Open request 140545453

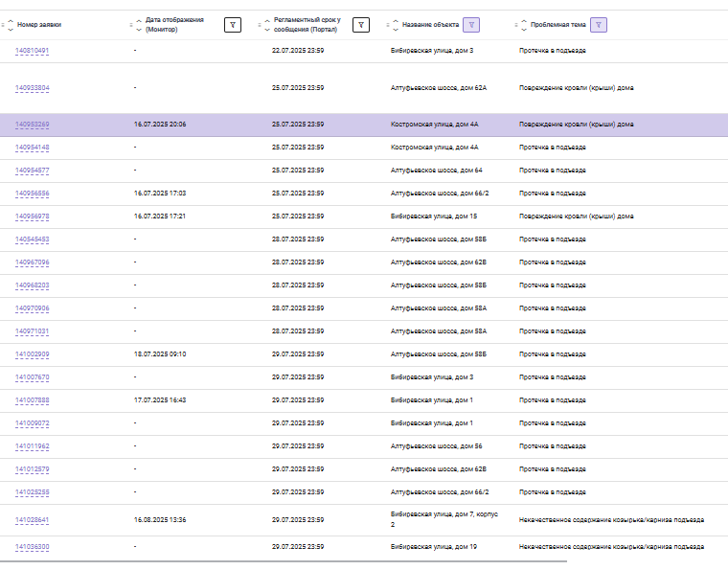pyautogui.click(x=32, y=239)
